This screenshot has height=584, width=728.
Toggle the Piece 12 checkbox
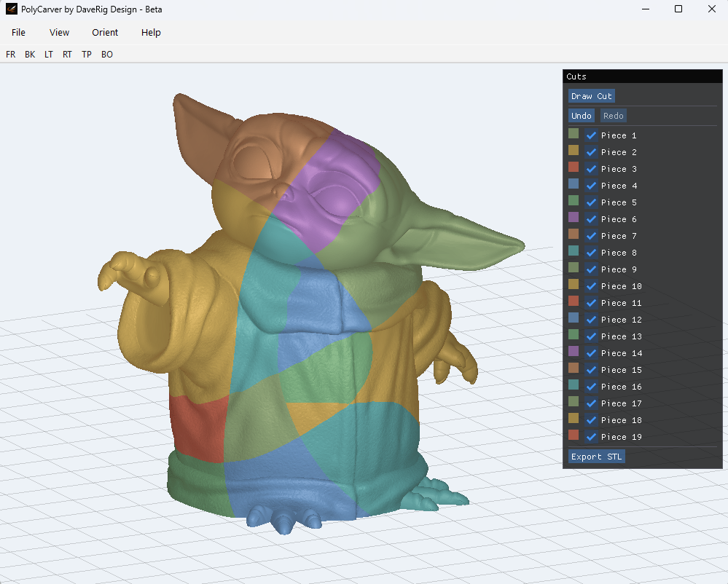pyautogui.click(x=591, y=320)
